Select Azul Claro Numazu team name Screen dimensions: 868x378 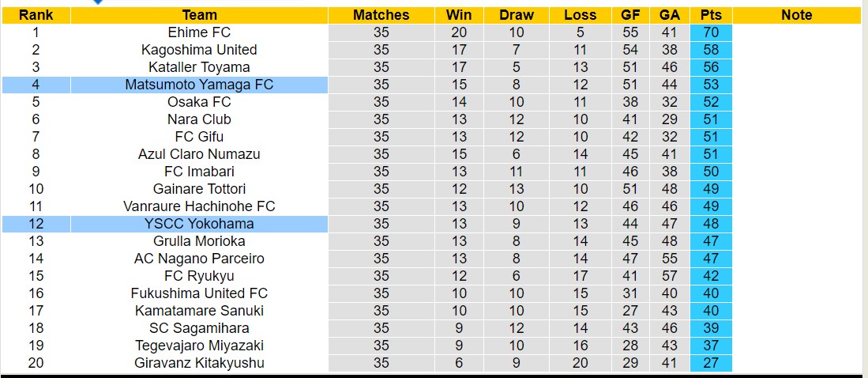199,154
